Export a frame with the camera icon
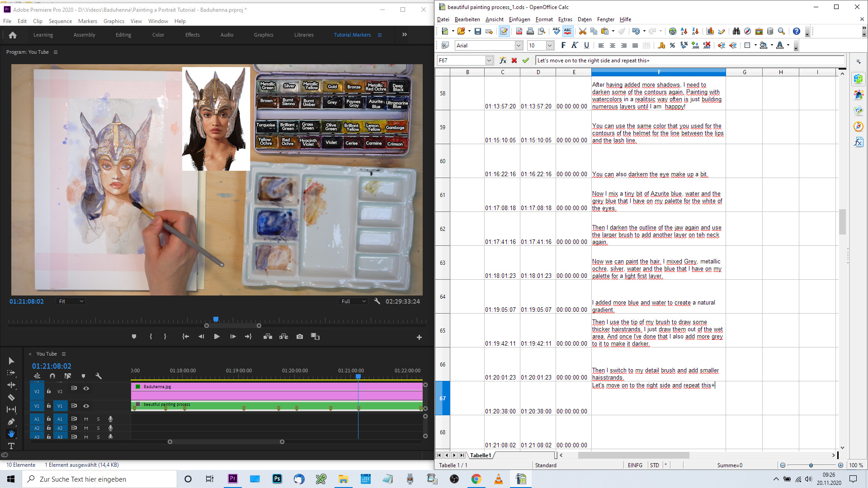The width and height of the screenshot is (868, 488). point(299,337)
